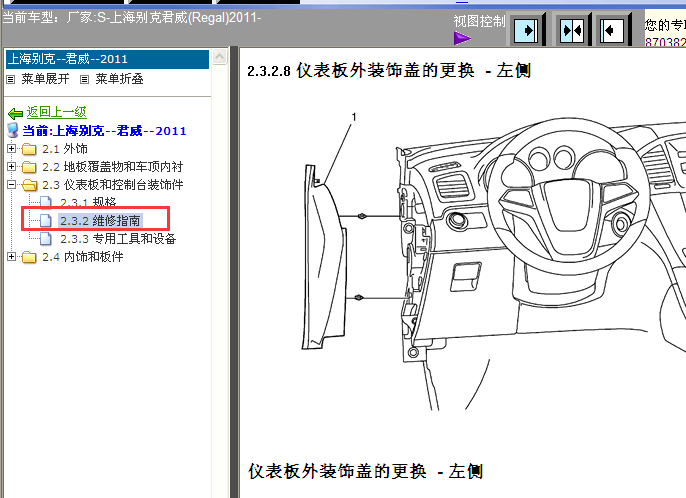The height and width of the screenshot is (498, 686).
Task: Click the center-split view control button
Action: (x=572, y=31)
